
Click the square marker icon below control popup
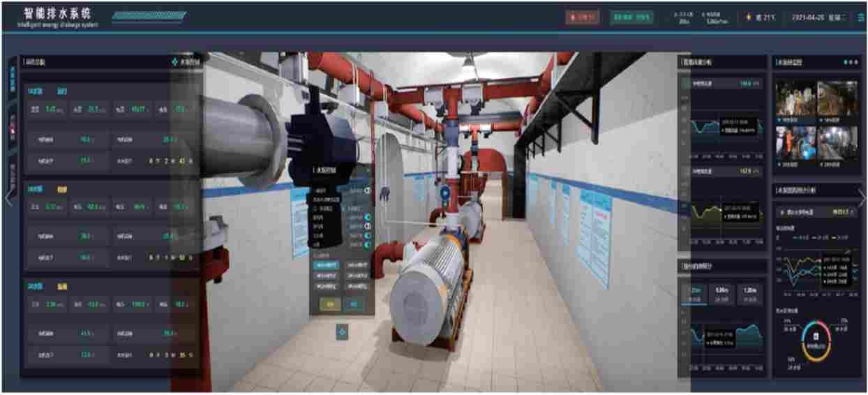coord(342,332)
